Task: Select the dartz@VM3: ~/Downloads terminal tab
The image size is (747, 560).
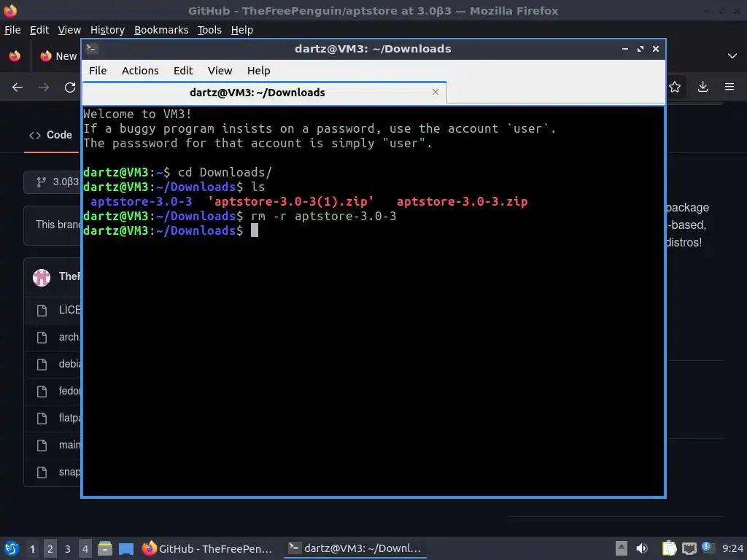Action: [x=264, y=93]
